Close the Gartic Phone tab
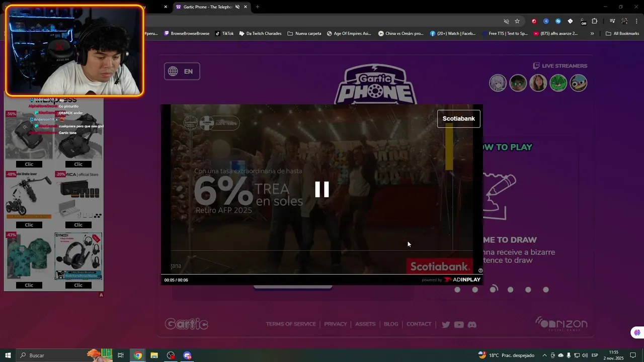The width and height of the screenshot is (644, 362). 246,7
